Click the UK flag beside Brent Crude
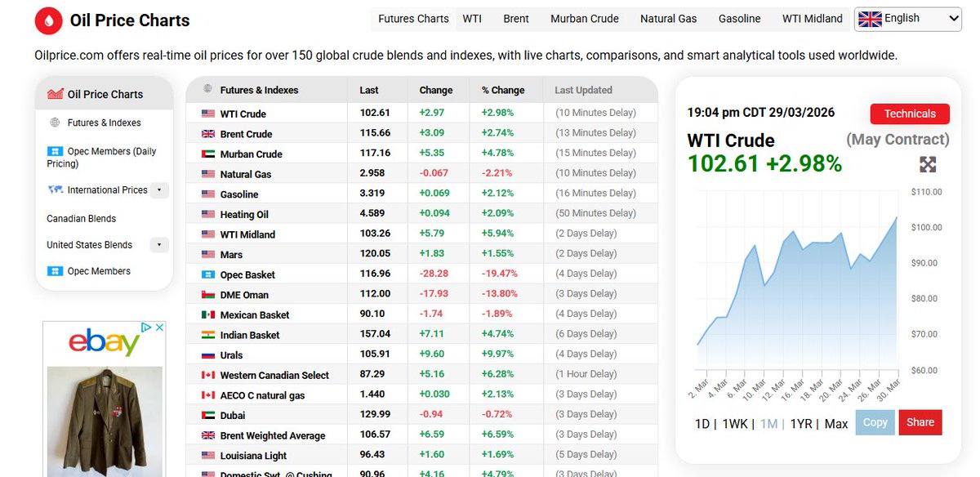The width and height of the screenshot is (980, 477). click(207, 134)
